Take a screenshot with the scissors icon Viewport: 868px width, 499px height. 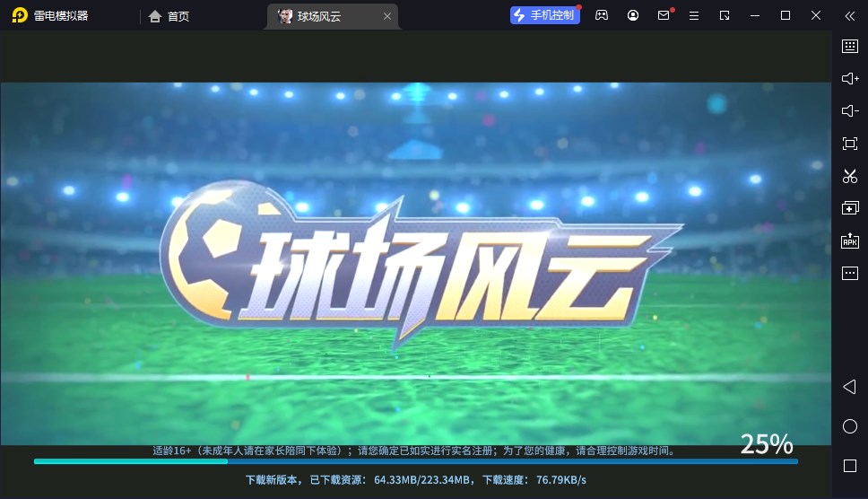850,176
